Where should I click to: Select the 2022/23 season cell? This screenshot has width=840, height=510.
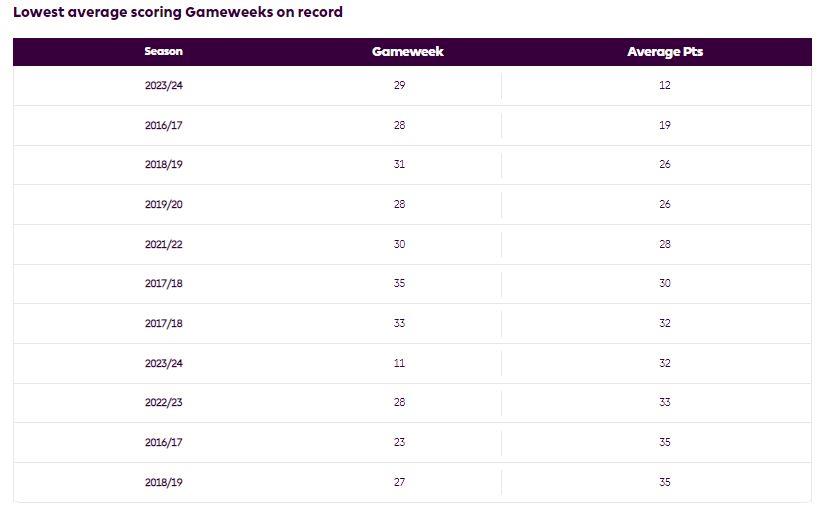(x=164, y=402)
